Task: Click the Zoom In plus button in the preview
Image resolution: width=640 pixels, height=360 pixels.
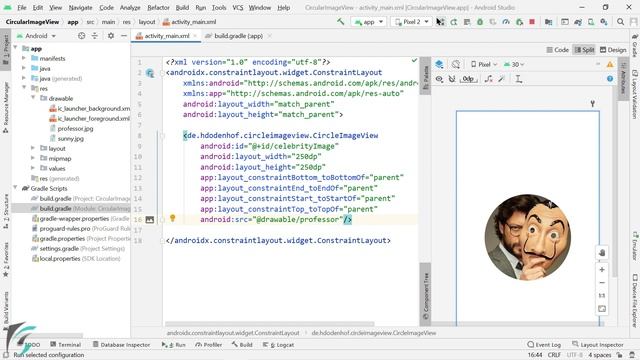Action: click(x=602, y=270)
